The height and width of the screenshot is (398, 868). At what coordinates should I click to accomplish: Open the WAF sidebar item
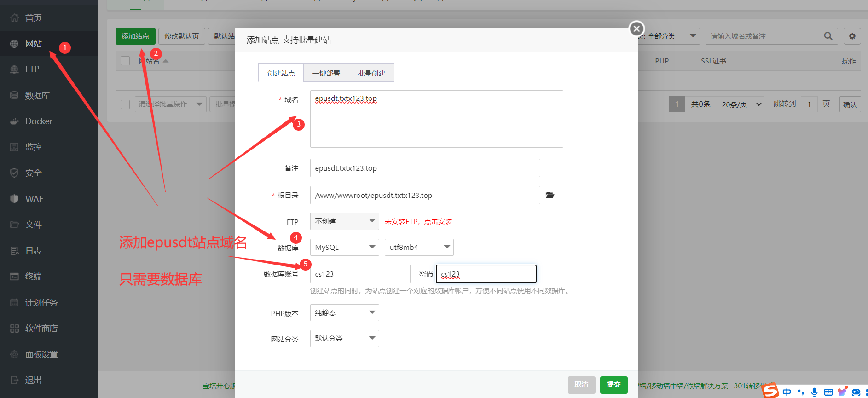(x=34, y=199)
